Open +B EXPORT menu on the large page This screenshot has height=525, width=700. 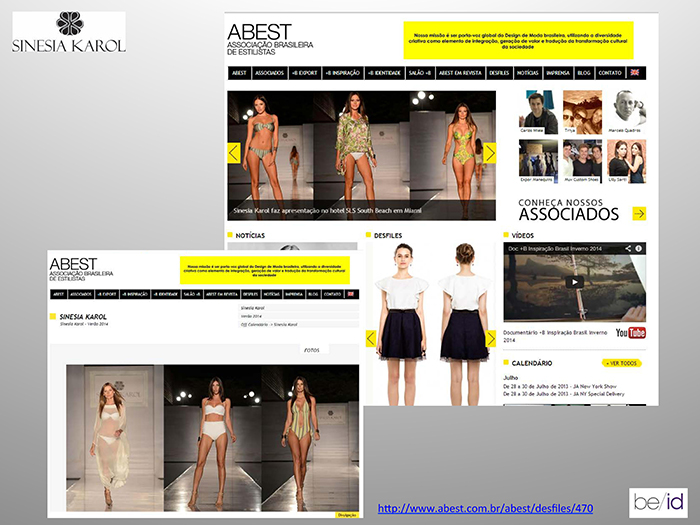[x=304, y=73]
